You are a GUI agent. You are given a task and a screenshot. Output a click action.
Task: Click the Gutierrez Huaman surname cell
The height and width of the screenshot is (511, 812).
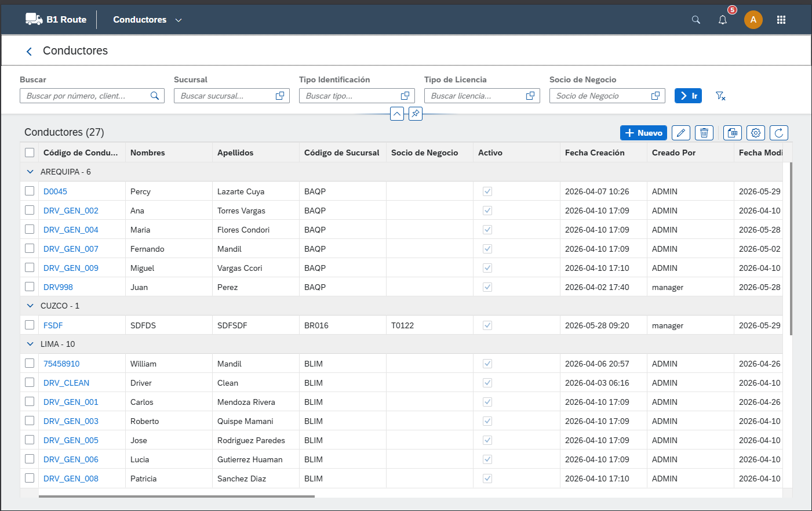(256, 459)
